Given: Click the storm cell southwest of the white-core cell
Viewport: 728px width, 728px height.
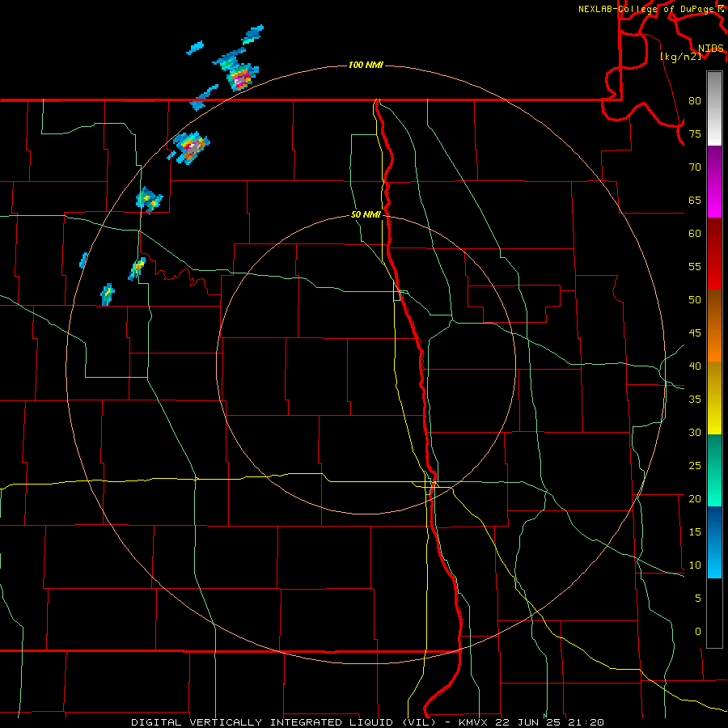Looking at the screenshot, I should click(x=149, y=200).
